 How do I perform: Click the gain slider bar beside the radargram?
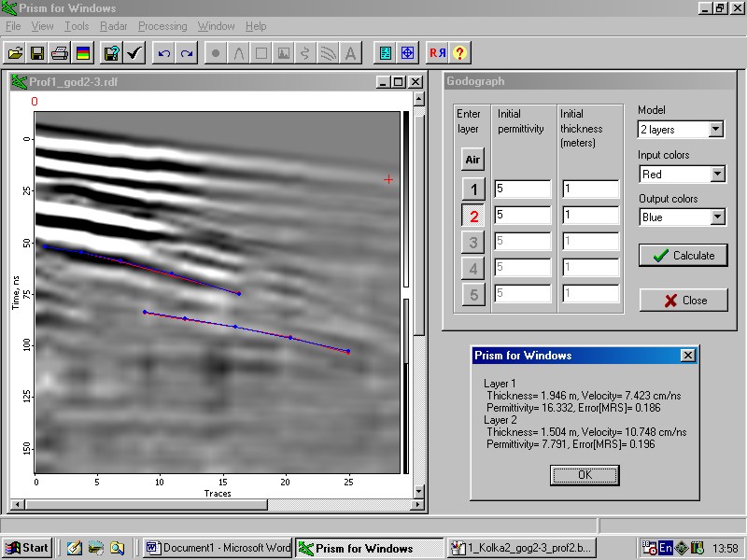click(x=406, y=293)
